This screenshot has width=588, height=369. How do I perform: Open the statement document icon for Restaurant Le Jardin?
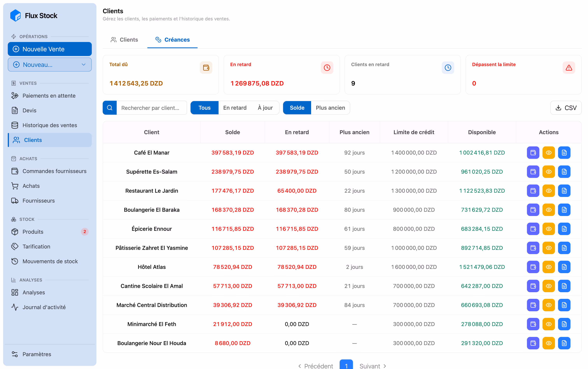(564, 191)
